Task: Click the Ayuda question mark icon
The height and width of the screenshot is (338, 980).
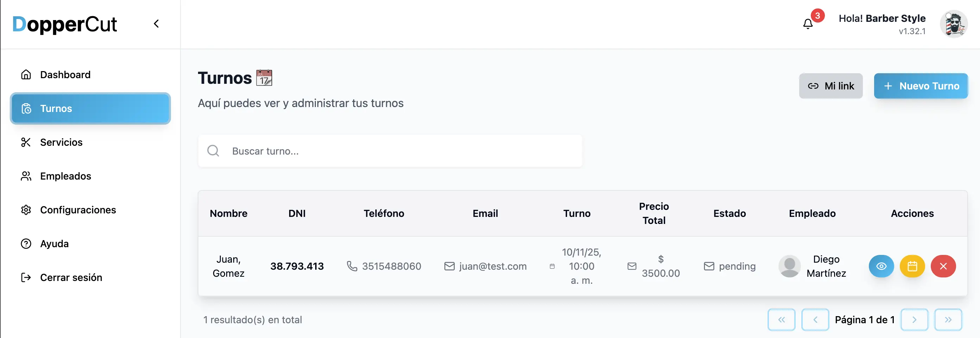Action: click(x=25, y=244)
